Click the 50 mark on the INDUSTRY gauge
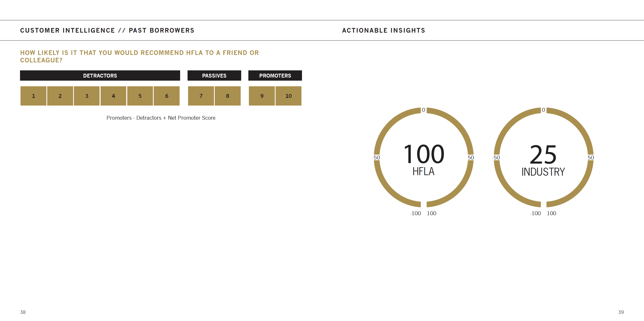Viewport: 644px width, 321px height. point(591,157)
